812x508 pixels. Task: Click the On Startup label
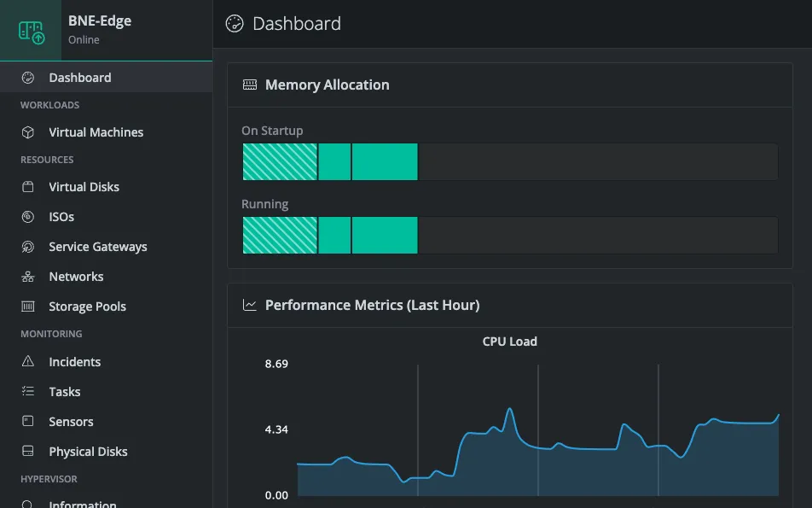coord(272,131)
